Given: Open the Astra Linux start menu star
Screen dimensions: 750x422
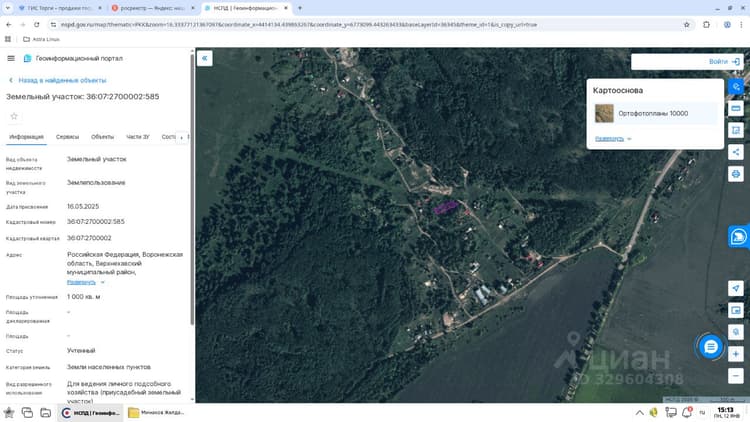Looking at the screenshot, I should pyautogui.click(x=9, y=412).
